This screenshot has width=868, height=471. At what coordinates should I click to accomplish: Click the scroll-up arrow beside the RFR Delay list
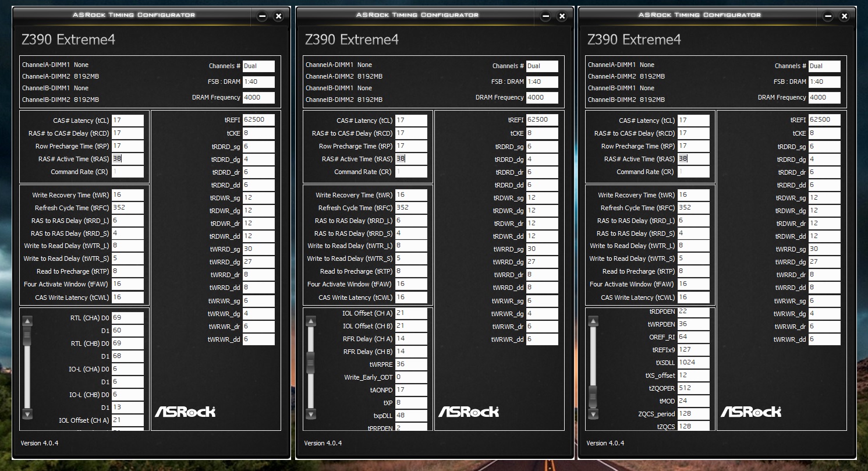tap(311, 321)
